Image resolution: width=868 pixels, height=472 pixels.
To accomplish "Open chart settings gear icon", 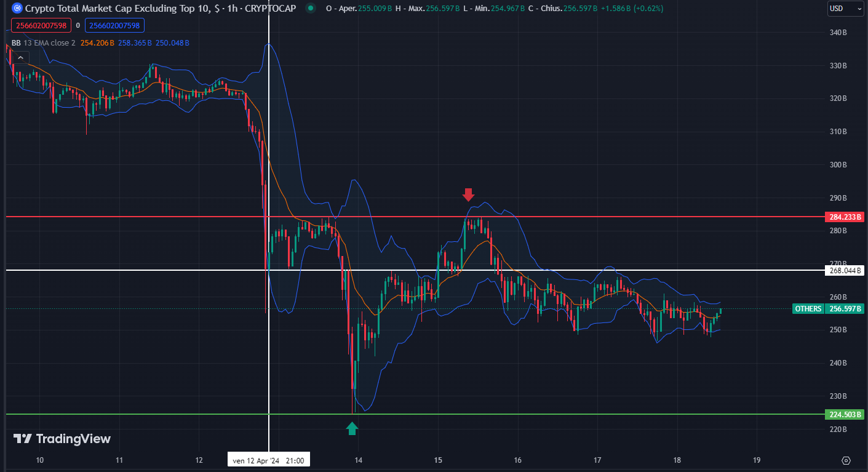I will click(846, 460).
